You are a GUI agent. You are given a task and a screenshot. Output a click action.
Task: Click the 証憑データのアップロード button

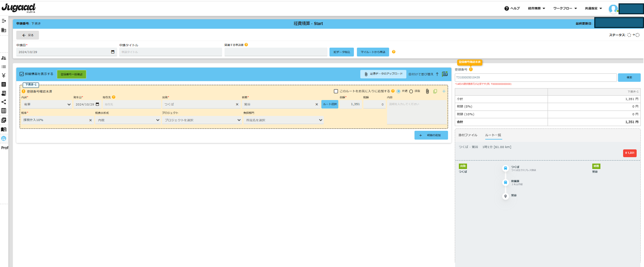(x=383, y=74)
